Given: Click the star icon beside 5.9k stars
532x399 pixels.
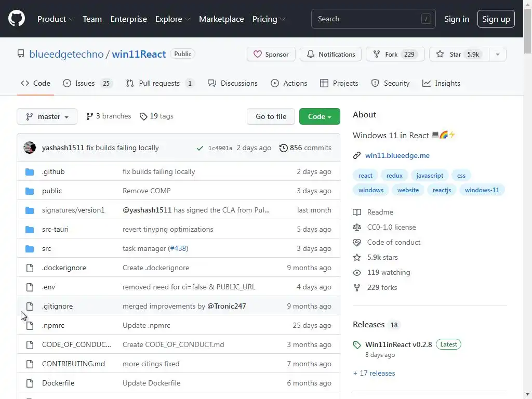Looking at the screenshot, I should 357,258.
